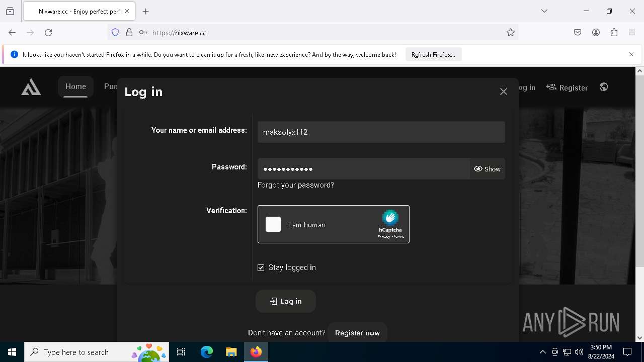Click the password input field
The image size is (644, 362).
coord(364,169)
